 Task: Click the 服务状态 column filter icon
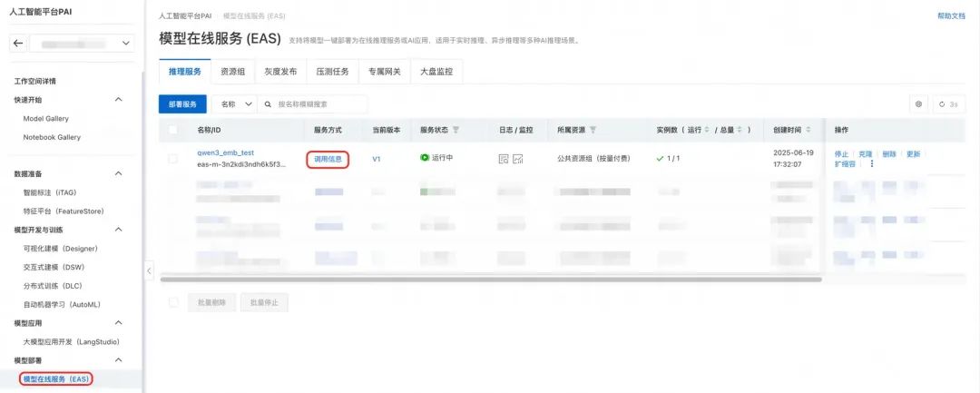click(456, 130)
